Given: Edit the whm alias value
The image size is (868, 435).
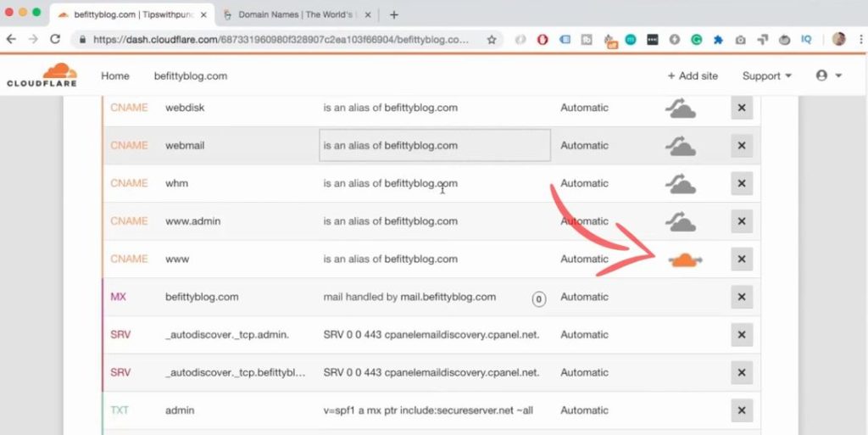Looking at the screenshot, I should [x=390, y=183].
